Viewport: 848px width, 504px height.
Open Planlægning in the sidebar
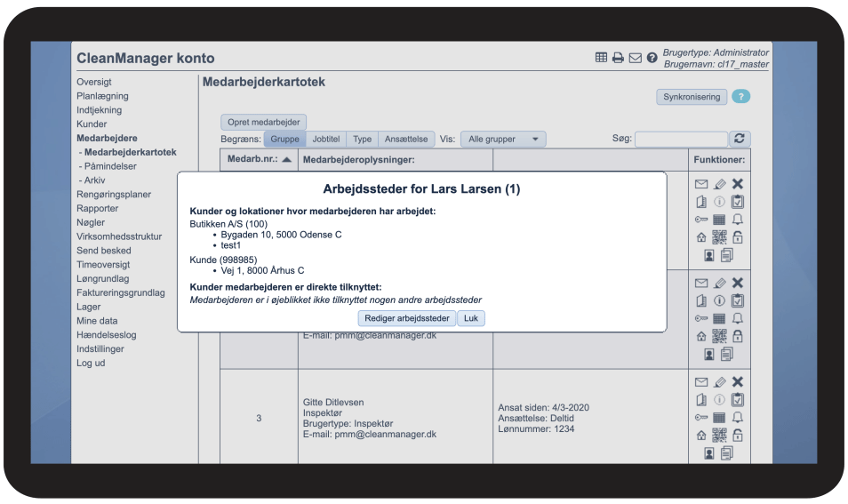tap(102, 96)
